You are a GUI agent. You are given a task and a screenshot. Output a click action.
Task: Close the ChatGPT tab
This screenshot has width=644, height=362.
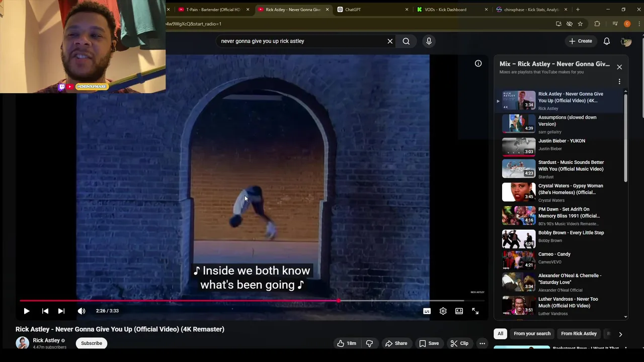(407, 10)
